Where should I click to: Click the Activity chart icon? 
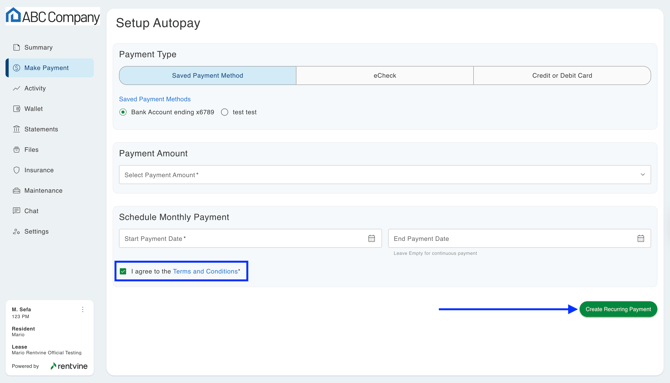[16, 88]
